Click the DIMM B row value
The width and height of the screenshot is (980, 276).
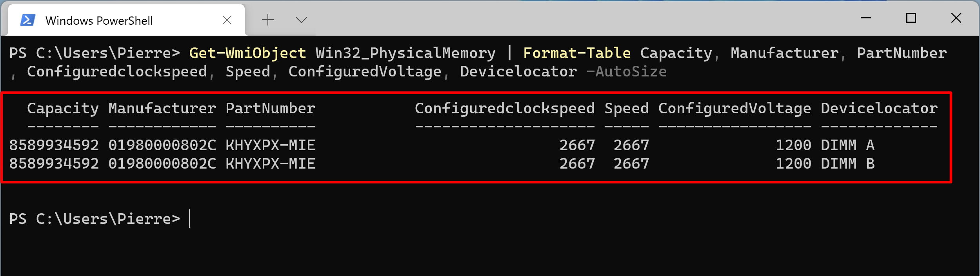pos(848,163)
